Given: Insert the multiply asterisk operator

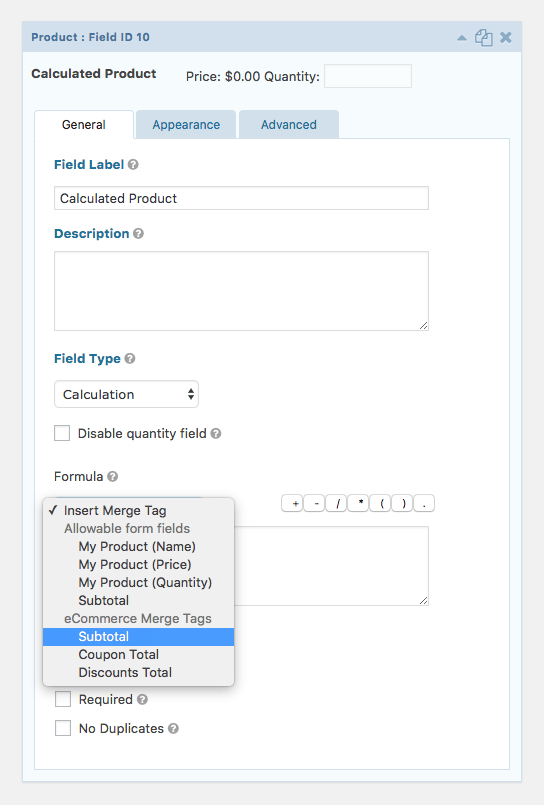Looking at the screenshot, I should [358, 504].
